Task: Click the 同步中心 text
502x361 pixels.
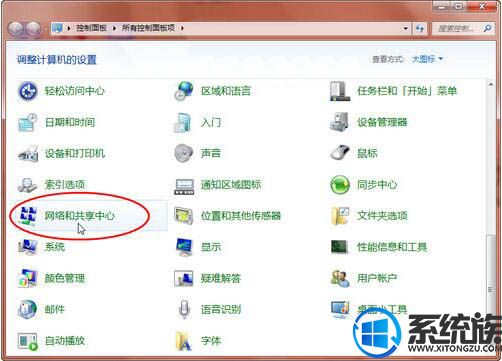Action: click(x=377, y=185)
